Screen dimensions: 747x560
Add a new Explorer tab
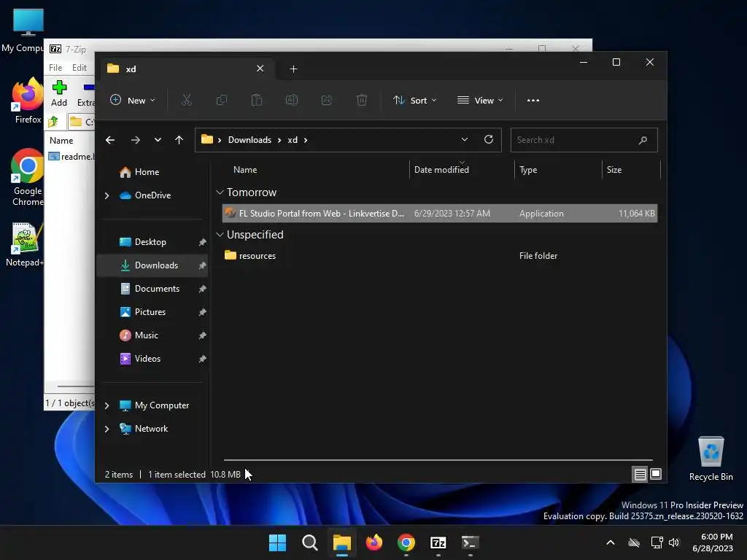point(293,69)
